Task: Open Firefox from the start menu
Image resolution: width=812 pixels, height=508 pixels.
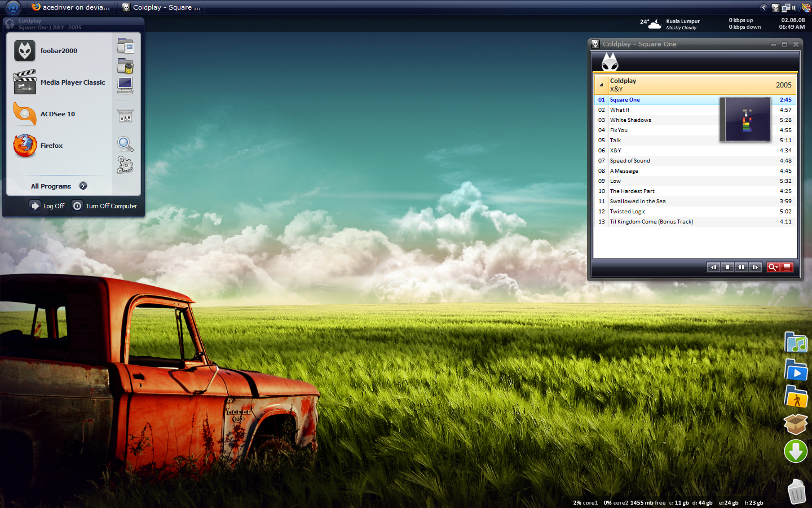Action: [x=38, y=146]
